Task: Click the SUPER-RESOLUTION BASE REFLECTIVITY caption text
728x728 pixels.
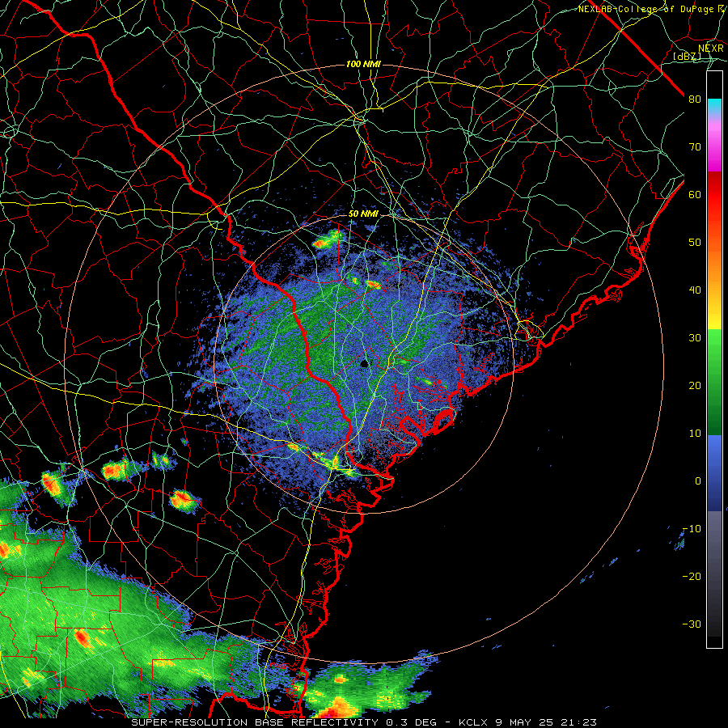Action: (x=254, y=722)
